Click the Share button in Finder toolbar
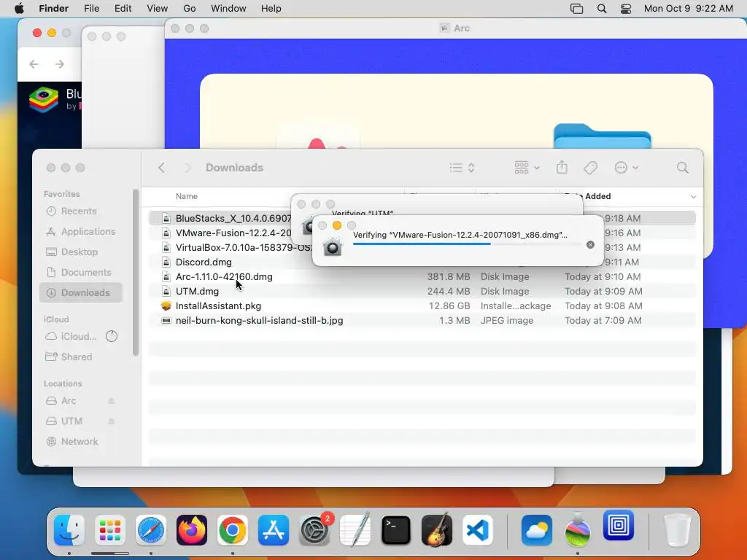 (x=562, y=167)
